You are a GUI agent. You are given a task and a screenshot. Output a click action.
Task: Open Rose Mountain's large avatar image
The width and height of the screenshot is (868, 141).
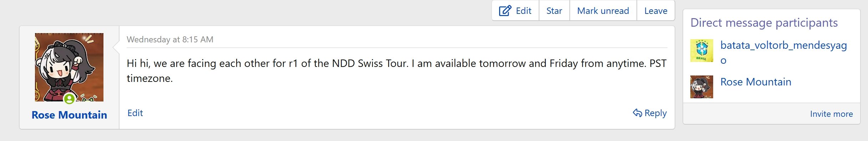pos(69,67)
